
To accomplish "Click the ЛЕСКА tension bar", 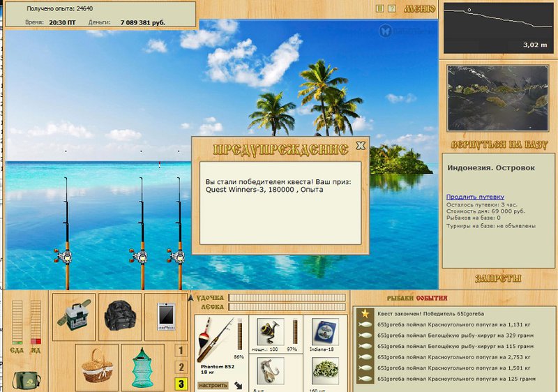I will 287,307.
